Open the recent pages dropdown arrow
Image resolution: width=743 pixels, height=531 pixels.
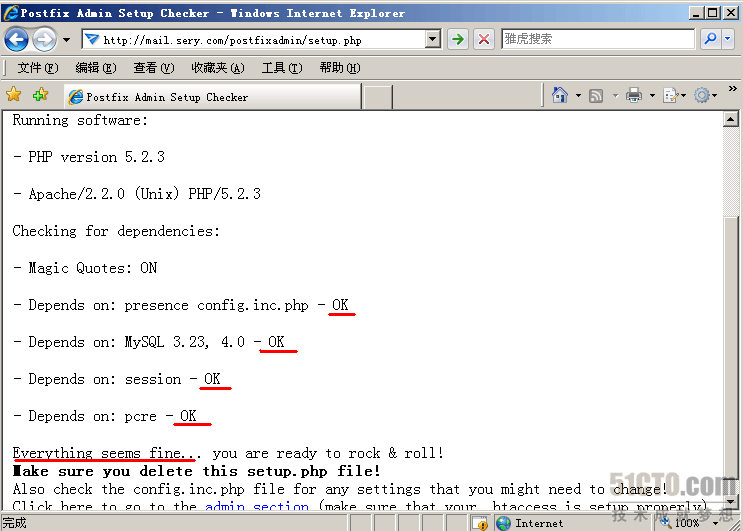[x=66, y=40]
